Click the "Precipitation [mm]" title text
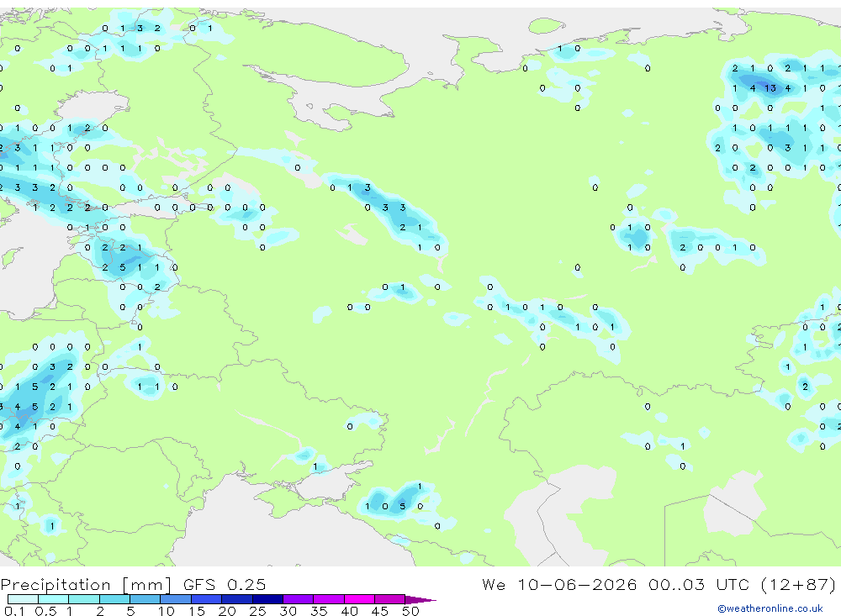Screen dimensions: 841x616 86,585
